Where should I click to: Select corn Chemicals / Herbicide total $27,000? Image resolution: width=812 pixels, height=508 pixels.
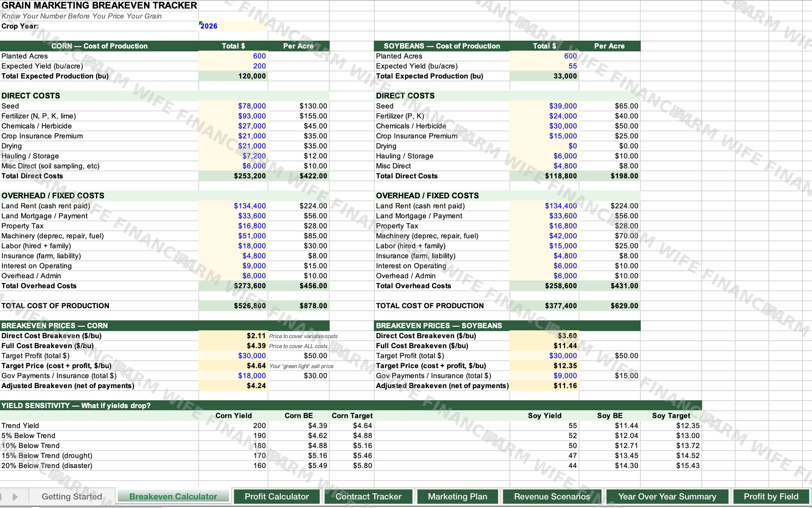coord(233,126)
